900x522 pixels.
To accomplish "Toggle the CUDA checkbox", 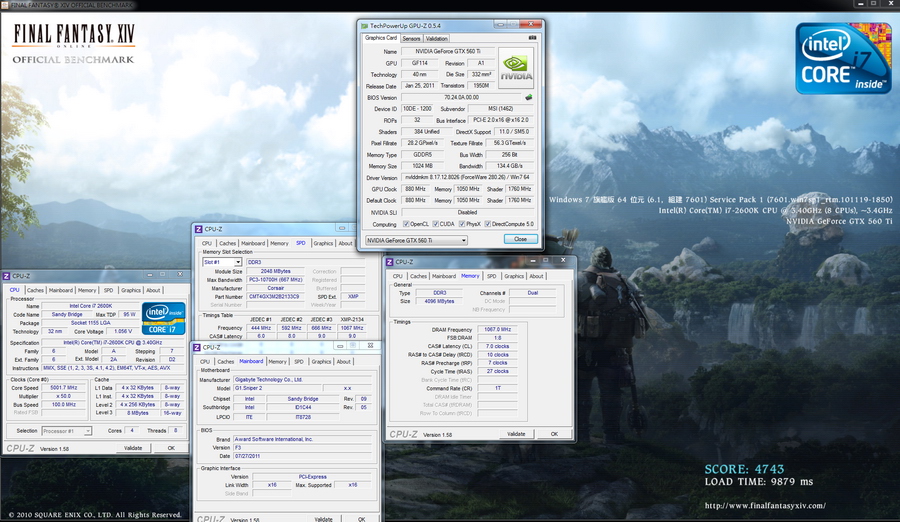I will click(x=436, y=224).
